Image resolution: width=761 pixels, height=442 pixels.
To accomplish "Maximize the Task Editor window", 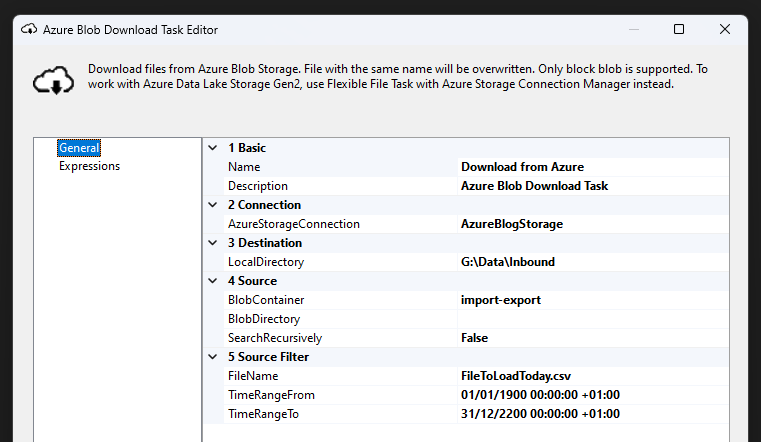I will (x=679, y=30).
